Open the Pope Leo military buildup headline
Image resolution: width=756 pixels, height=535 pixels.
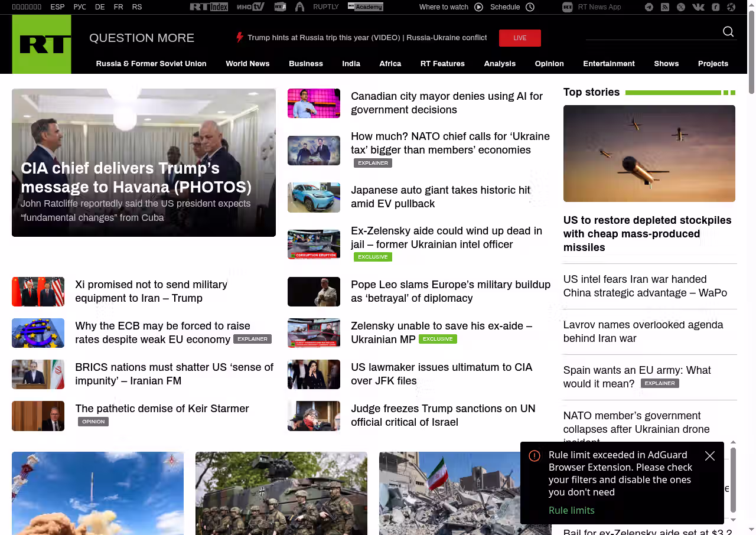(x=451, y=291)
